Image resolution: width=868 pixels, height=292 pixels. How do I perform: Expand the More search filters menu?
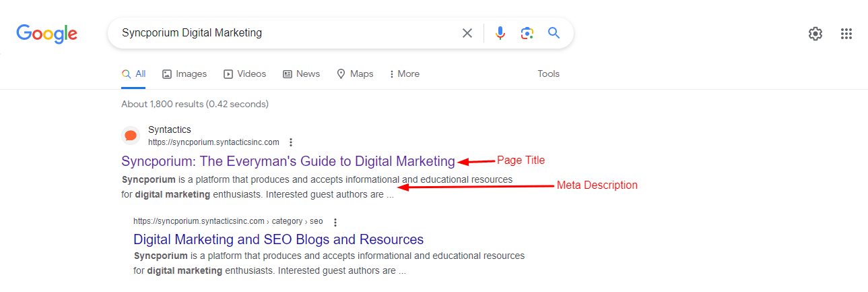point(404,74)
